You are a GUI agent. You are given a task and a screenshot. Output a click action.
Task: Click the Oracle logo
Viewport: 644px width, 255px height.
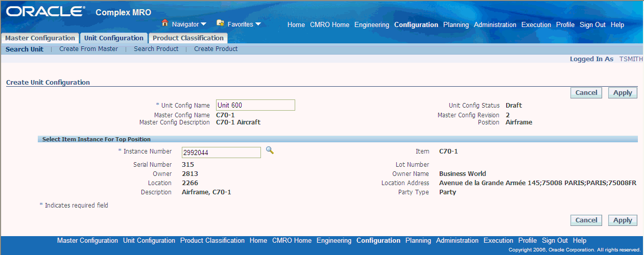pos(45,11)
